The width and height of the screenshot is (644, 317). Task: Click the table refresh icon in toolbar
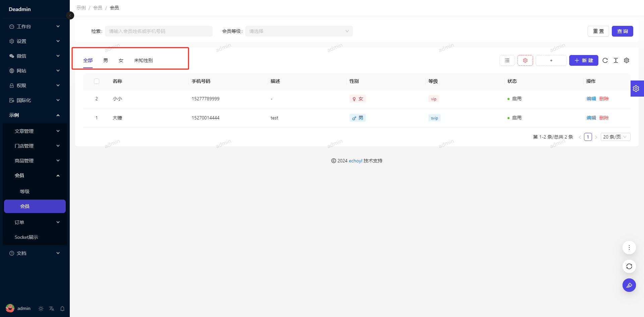(605, 60)
